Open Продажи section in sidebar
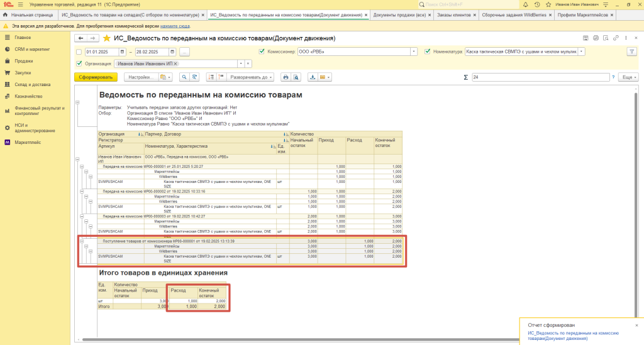 (x=24, y=61)
